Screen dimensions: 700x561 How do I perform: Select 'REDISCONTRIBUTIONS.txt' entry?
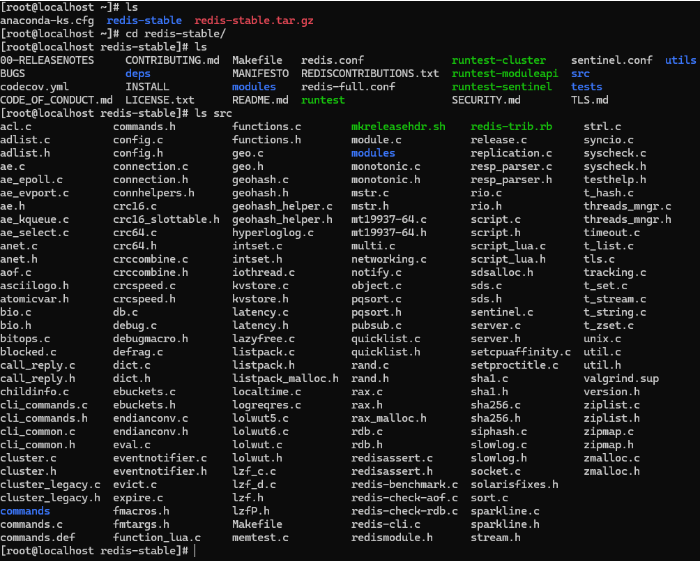[370, 73]
